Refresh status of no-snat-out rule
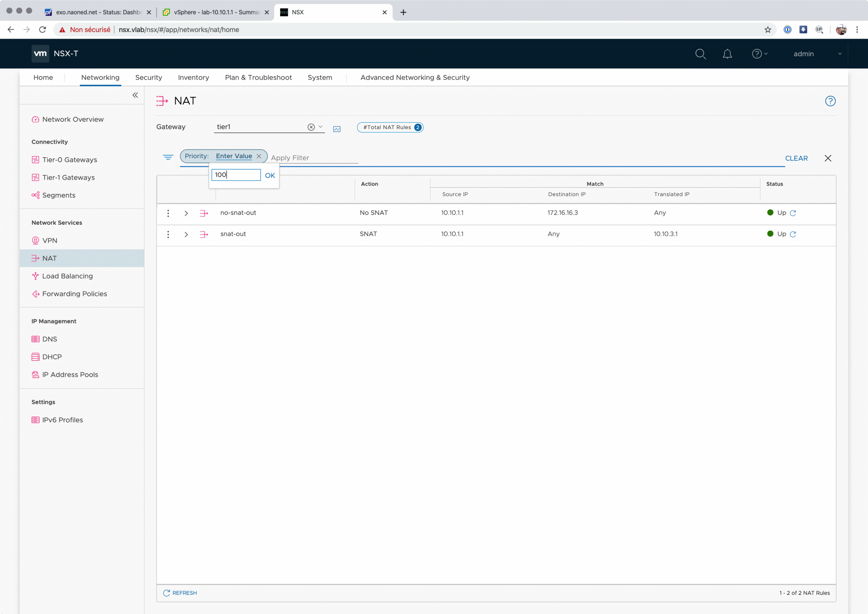Image resolution: width=868 pixels, height=614 pixels. click(x=793, y=213)
